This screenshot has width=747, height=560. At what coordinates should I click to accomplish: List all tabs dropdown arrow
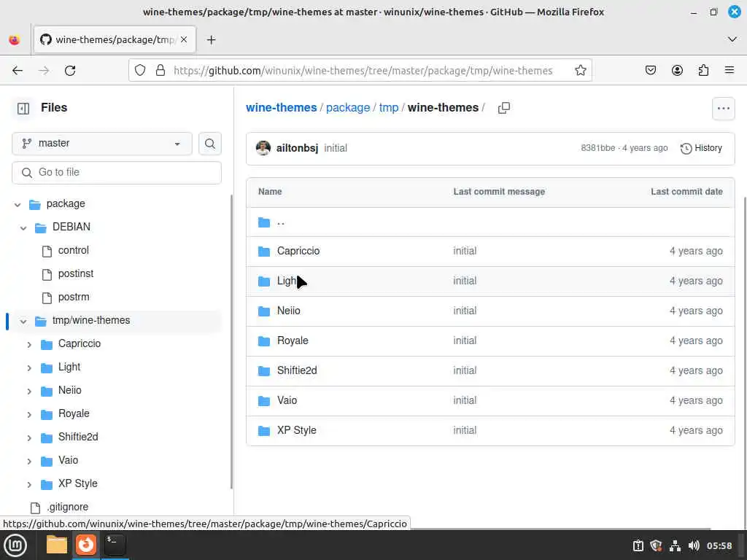[x=732, y=39]
